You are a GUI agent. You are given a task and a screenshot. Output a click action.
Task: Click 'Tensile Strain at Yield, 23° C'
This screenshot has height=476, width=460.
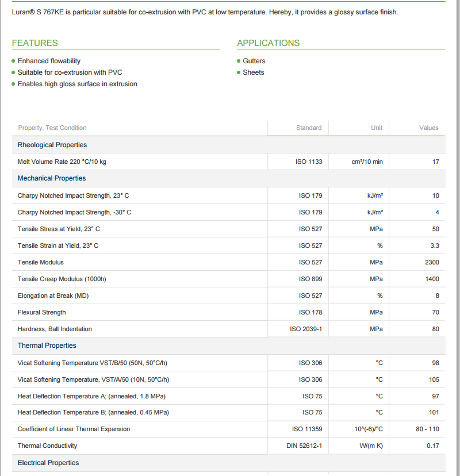click(x=58, y=246)
